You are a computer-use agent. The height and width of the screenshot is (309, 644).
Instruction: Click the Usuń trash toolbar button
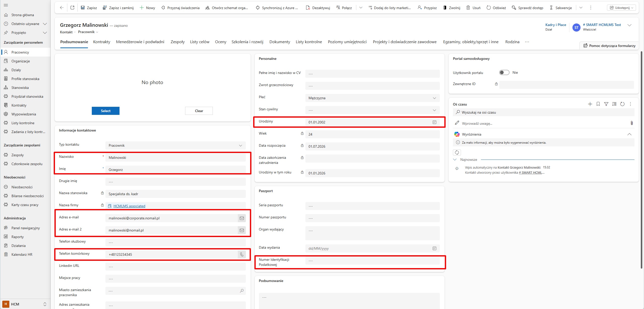click(x=473, y=8)
